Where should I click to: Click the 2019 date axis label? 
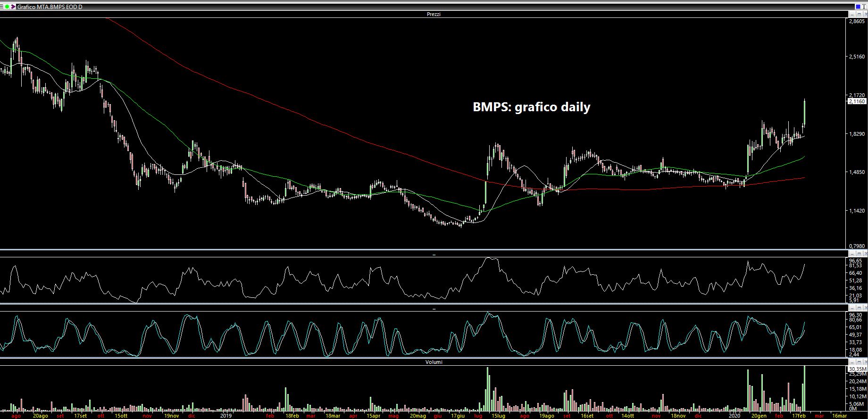click(x=225, y=416)
